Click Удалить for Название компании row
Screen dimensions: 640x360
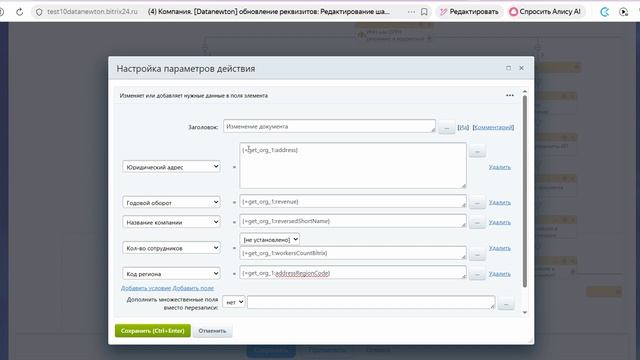tap(500, 222)
